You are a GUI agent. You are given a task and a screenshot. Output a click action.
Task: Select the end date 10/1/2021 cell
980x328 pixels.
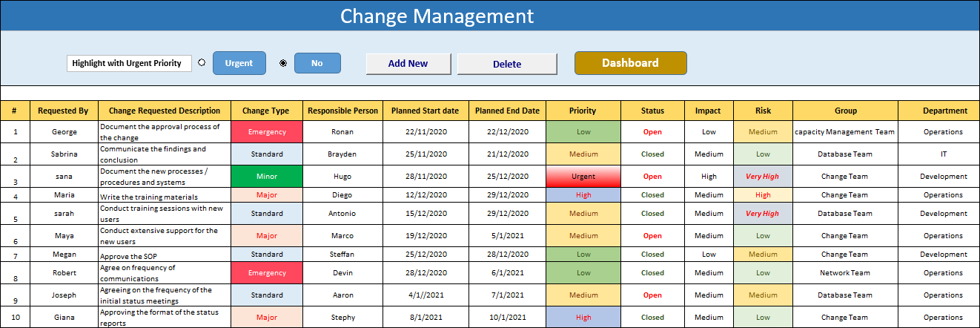(x=507, y=318)
